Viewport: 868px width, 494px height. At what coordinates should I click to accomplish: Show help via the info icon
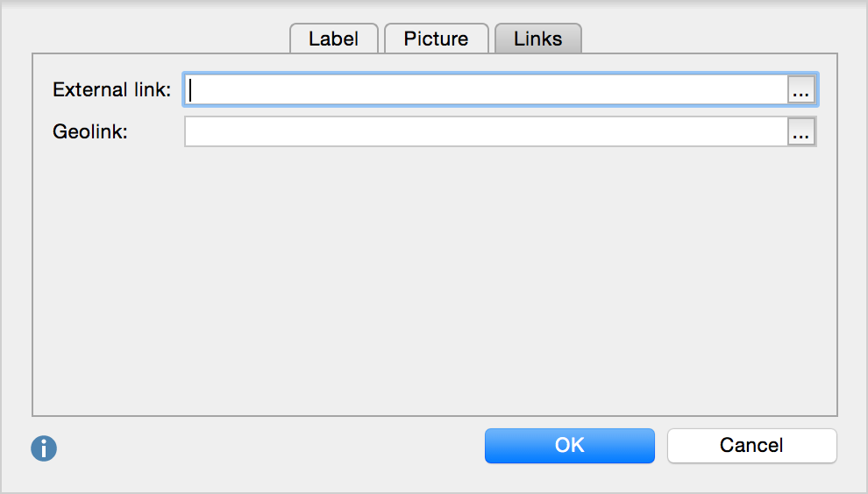click(x=44, y=448)
